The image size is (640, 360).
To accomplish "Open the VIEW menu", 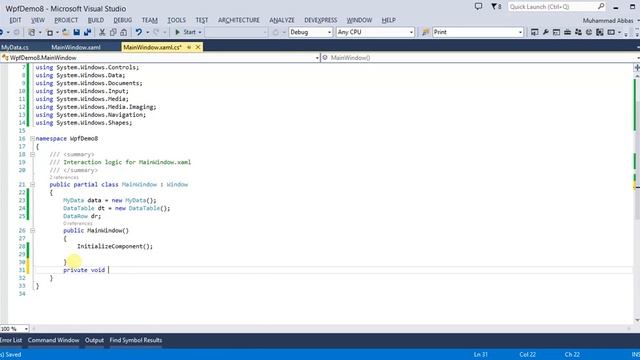I will (38, 20).
